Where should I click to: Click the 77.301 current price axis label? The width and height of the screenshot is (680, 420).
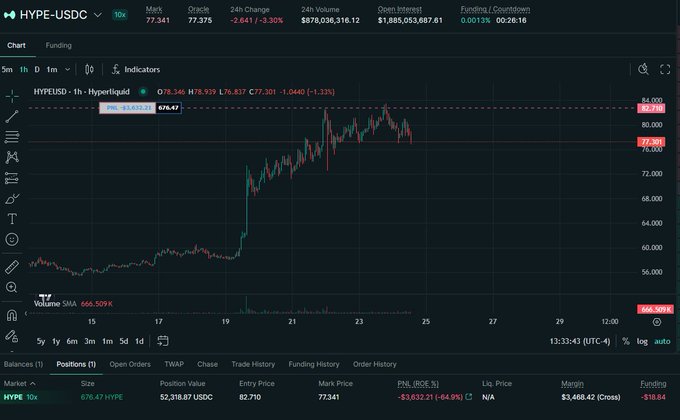click(651, 142)
